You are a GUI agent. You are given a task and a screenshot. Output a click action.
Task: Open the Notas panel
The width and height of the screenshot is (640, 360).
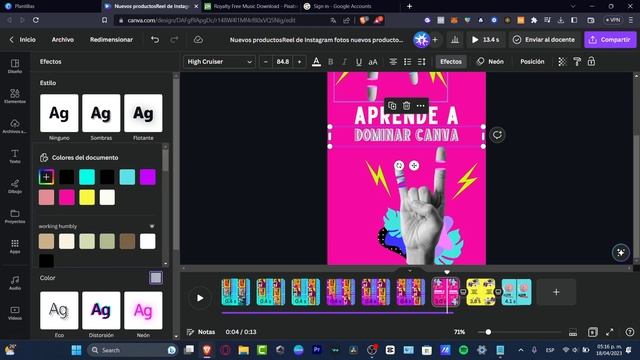click(201, 332)
